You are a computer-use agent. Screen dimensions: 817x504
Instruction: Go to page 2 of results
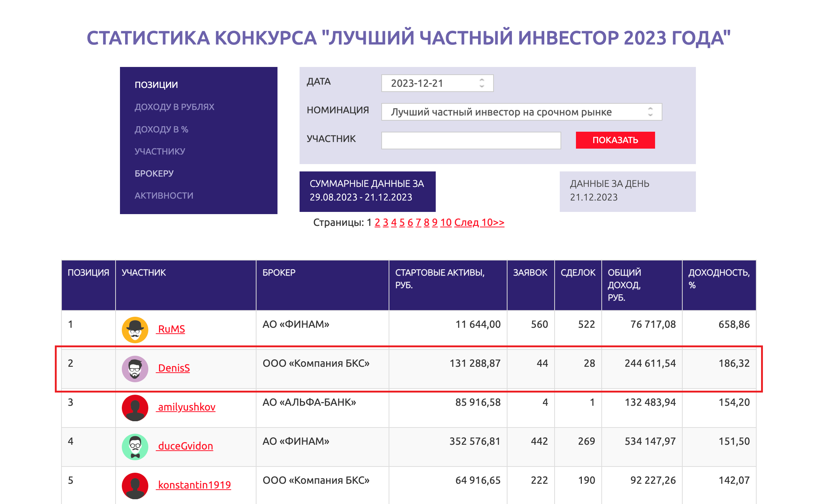[377, 223]
